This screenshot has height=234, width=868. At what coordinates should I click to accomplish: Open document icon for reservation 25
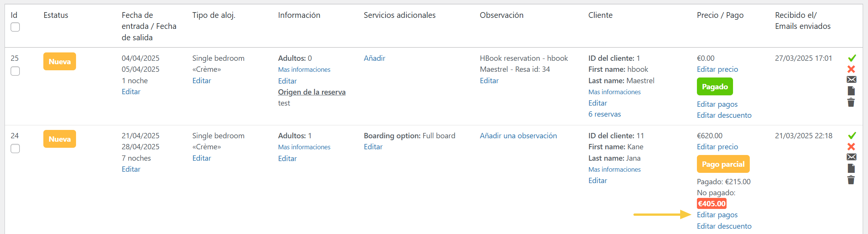[851, 91]
